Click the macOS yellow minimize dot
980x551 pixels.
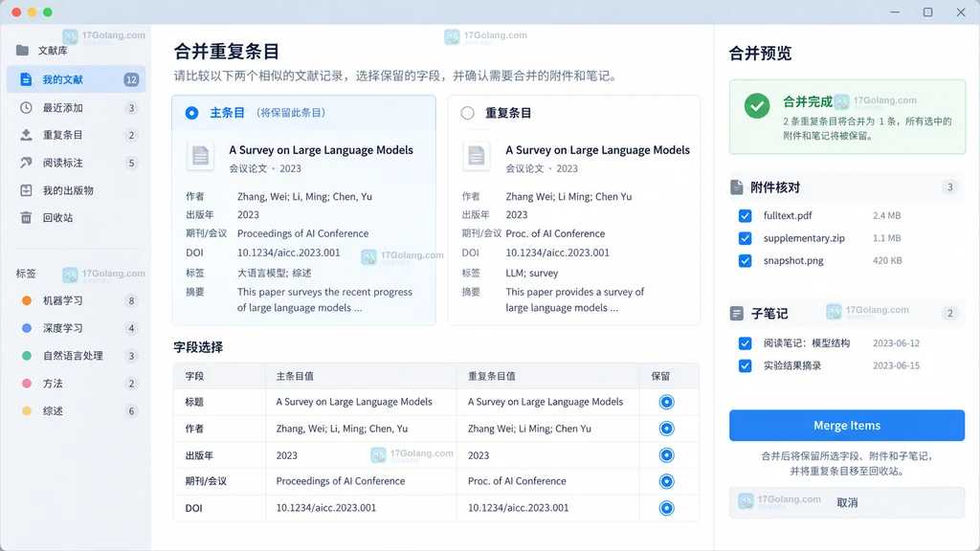click(x=32, y=11)
